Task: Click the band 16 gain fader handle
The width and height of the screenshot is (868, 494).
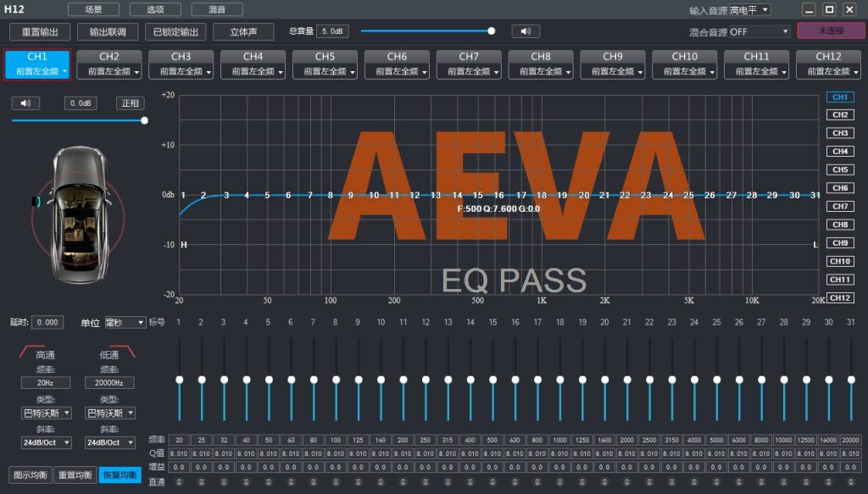Action: (515, 380)
